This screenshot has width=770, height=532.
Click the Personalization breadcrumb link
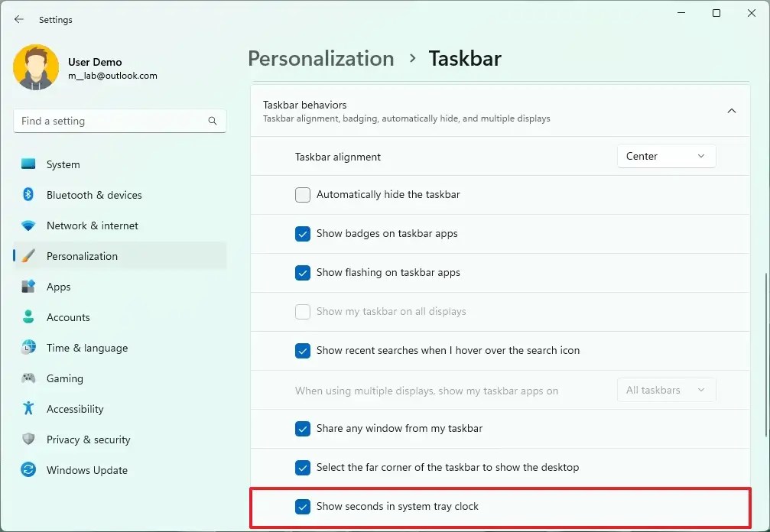pyautogui.click(x=320, y=58)
